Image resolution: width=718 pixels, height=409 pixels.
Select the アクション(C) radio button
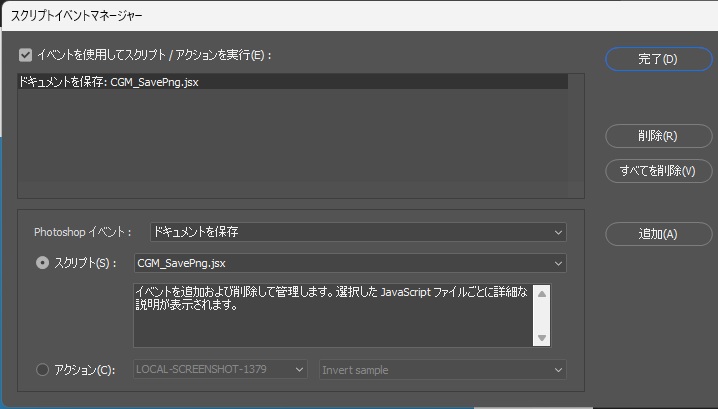pyautogui.click(x=42, y=370)
